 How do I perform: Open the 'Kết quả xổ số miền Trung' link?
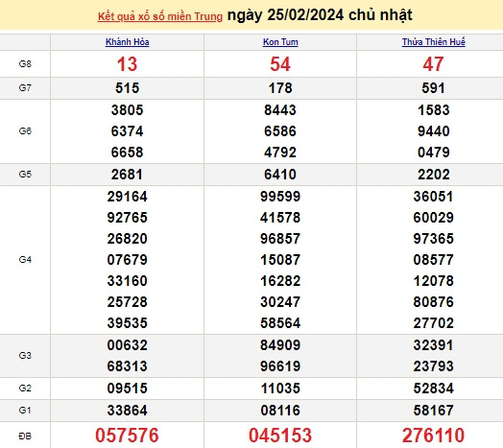coord(160,16)
